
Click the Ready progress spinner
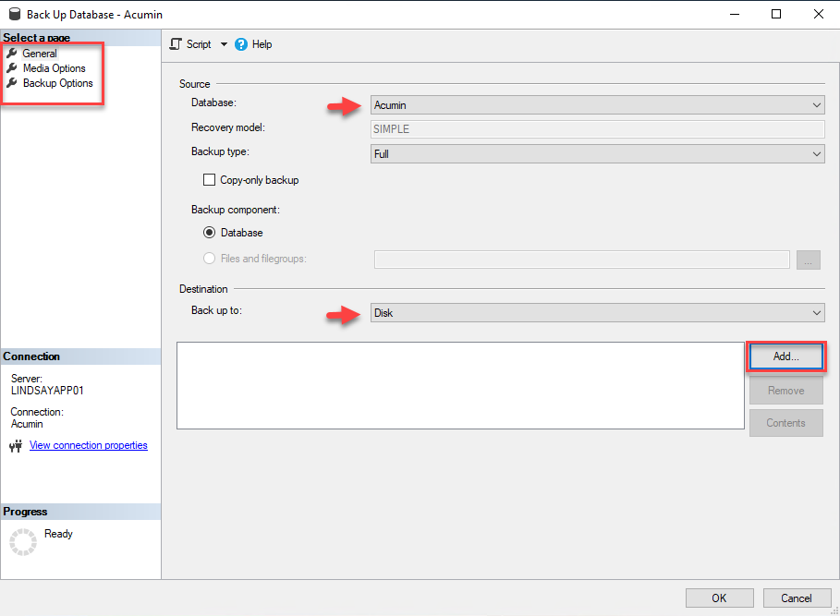tap(23, 541)
